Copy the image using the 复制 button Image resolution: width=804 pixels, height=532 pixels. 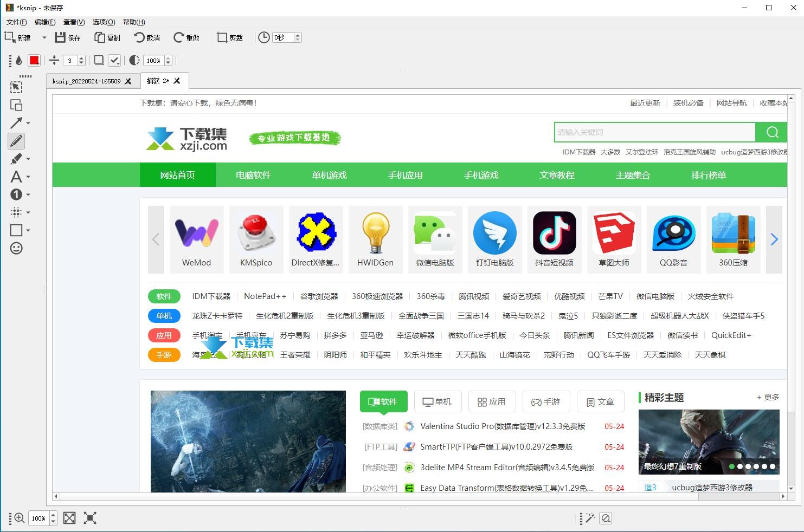[107, 37]
